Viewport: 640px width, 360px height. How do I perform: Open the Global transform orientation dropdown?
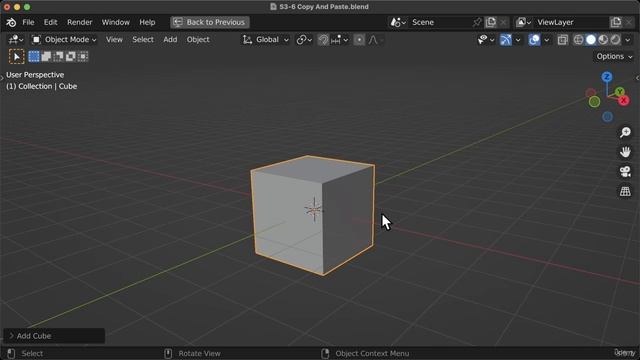tap(266, 40)
